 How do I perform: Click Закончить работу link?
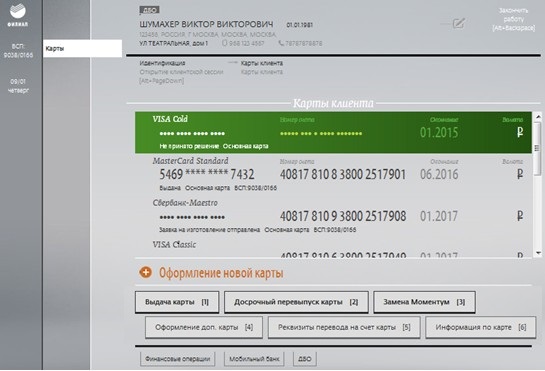click(513, 19)
